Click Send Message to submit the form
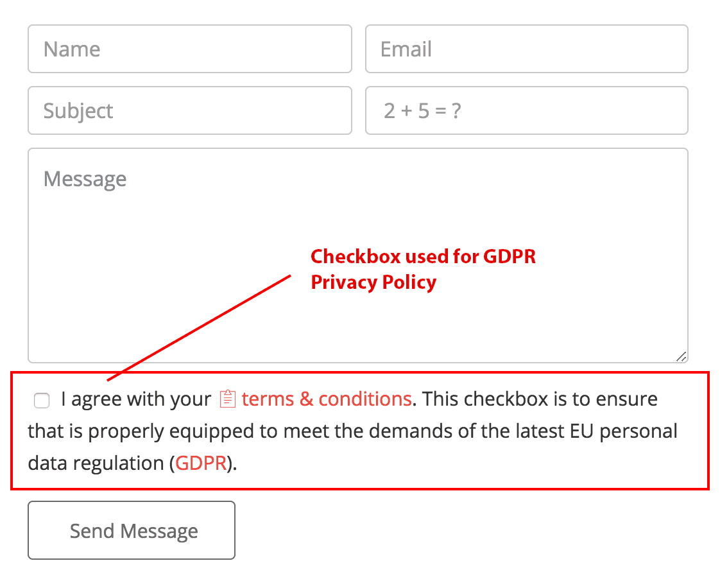Screen dimensions: 720x588 pos(131,530)
